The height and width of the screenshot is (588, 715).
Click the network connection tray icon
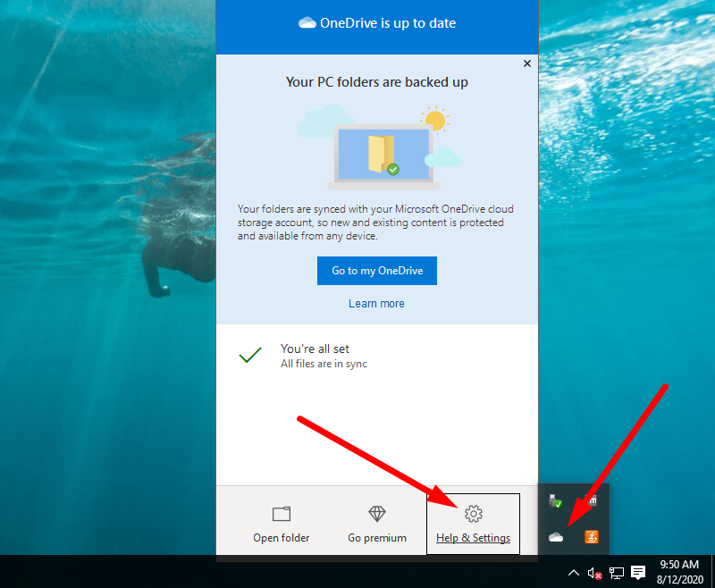tap(617, 573)
